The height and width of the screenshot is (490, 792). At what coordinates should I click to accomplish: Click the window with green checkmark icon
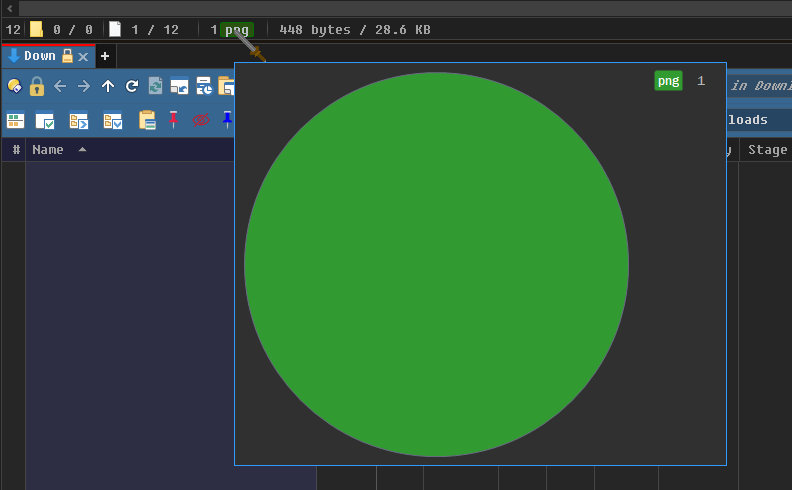pos(45,121)
